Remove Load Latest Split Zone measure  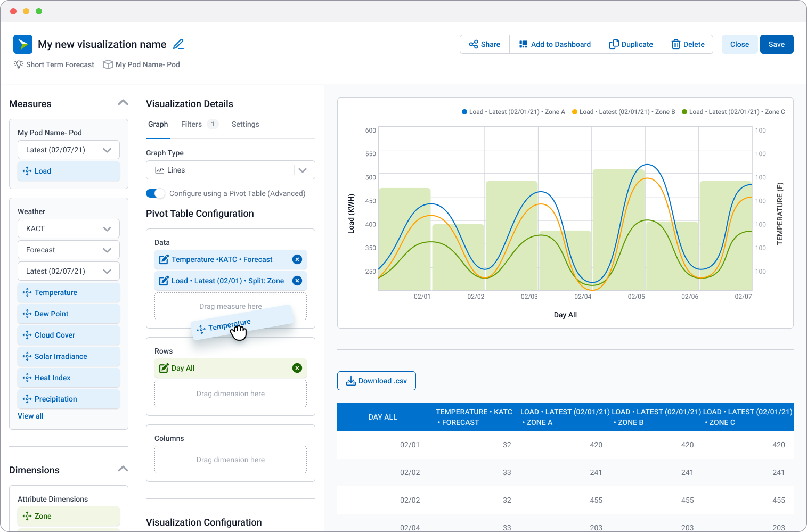(297, 281)
